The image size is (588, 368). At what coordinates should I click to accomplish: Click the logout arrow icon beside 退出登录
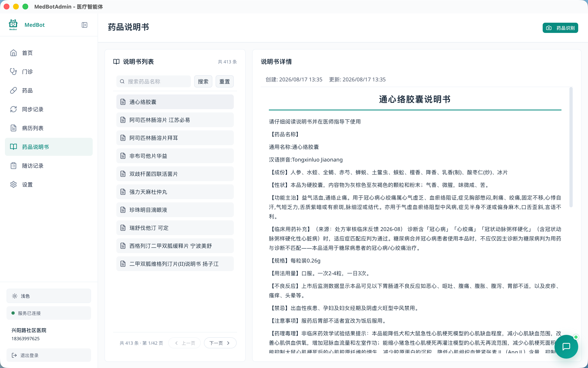tap(14, 355)
